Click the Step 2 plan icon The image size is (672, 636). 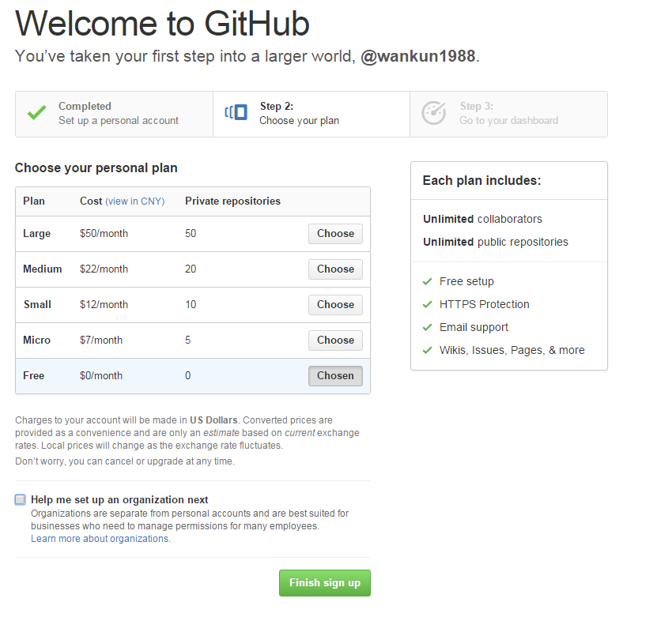point(236,112)
